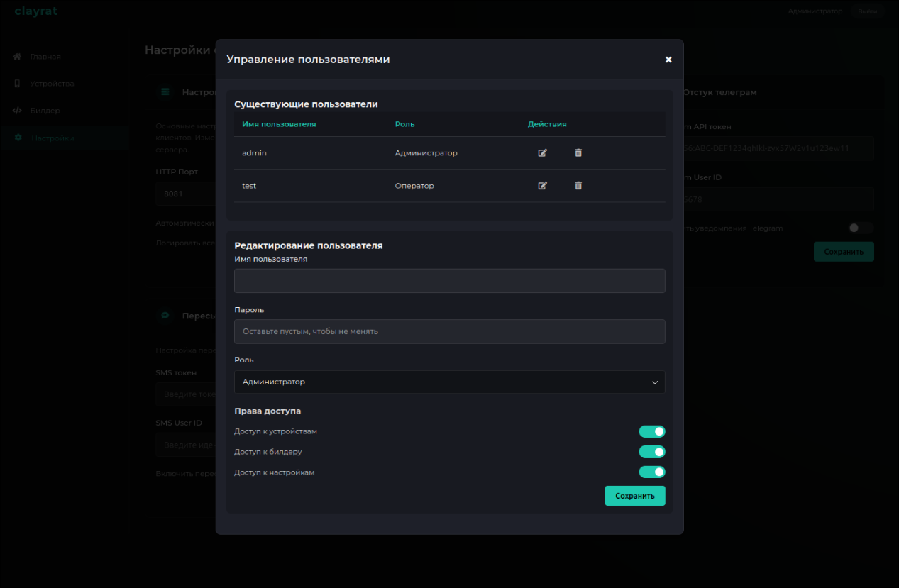Click the phone icon next to Устройства
899x588 pixels.
18,84
